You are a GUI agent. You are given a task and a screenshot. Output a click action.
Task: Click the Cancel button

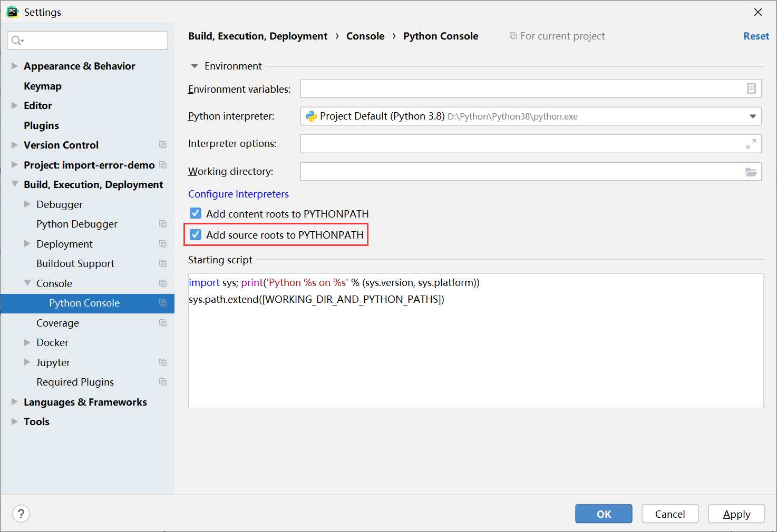pos(670,514)
